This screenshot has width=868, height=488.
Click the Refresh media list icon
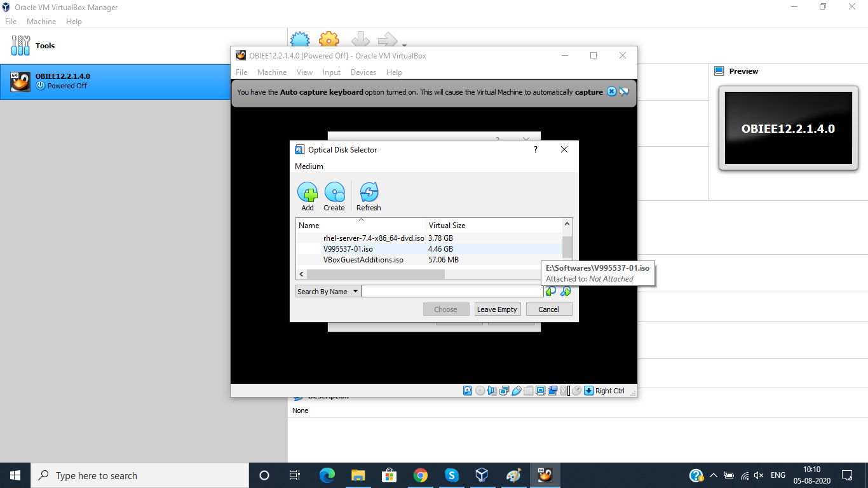(369, 194)
